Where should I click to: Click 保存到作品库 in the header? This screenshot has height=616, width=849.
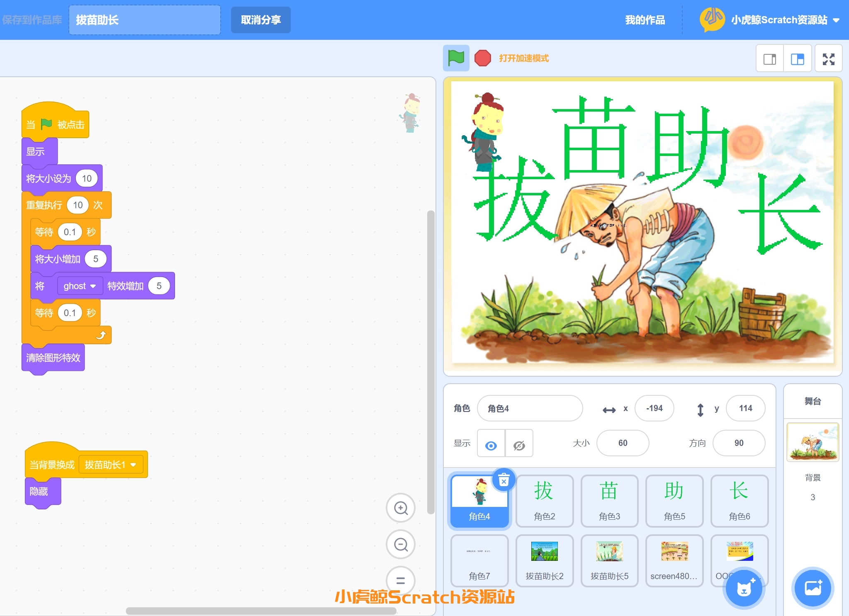pos(32,20)
